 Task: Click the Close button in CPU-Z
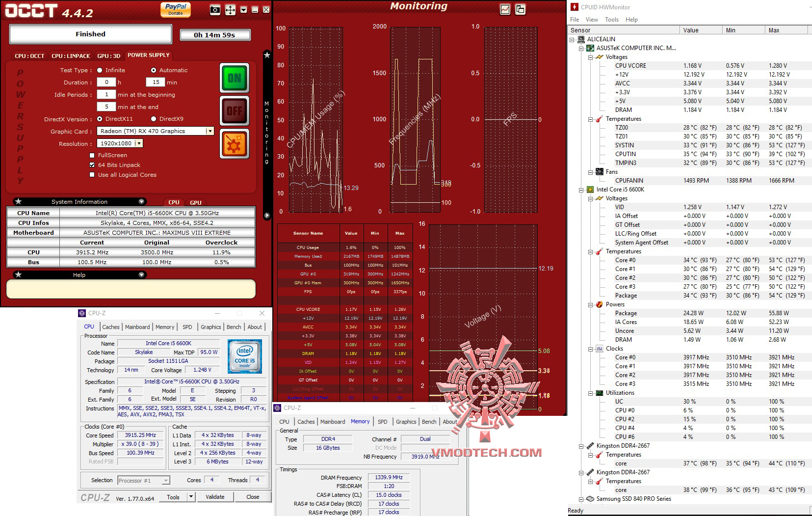pyautogui.click(x=253, y=497)
